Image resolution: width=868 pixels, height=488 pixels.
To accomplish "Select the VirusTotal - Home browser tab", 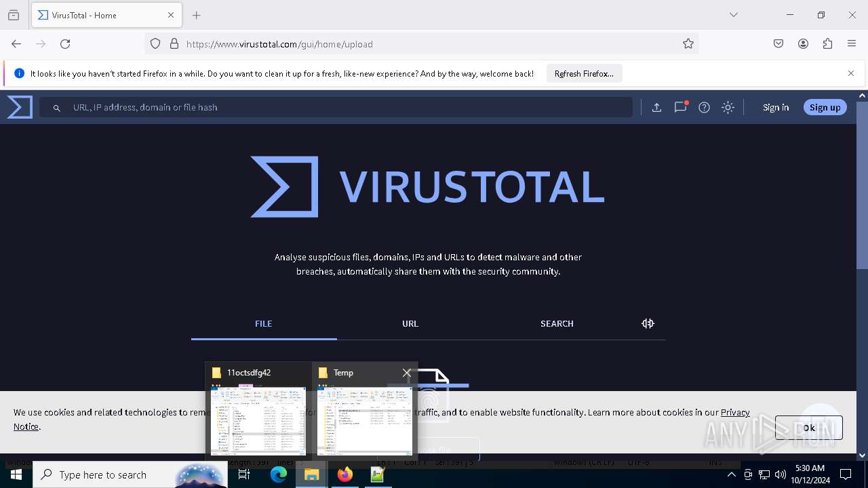I will tap(105, 15).
